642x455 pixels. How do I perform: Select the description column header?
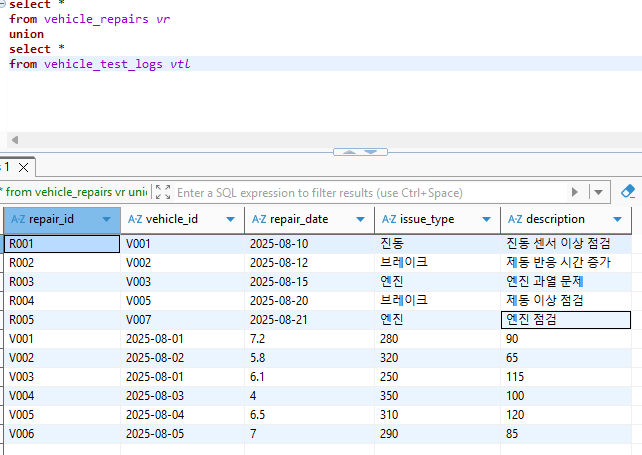[566, 220]
